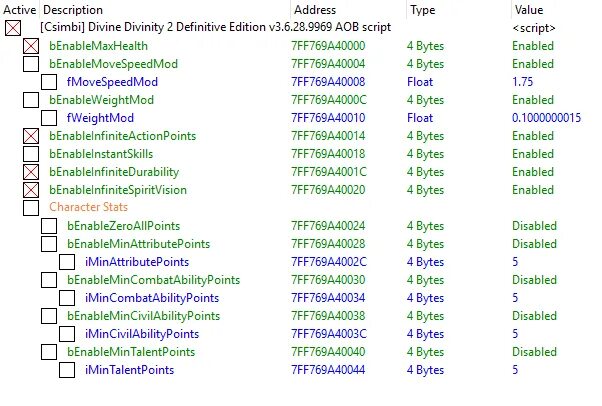Select bEnableInfiniteDurability description
The height and width of the screenshot is (406, 602).
pos(114,172)
